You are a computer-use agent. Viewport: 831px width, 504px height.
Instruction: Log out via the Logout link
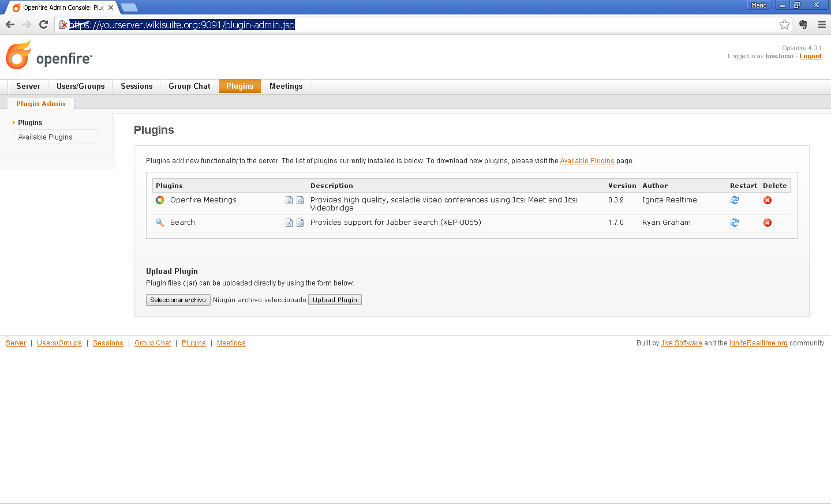[x=811, y=56]
